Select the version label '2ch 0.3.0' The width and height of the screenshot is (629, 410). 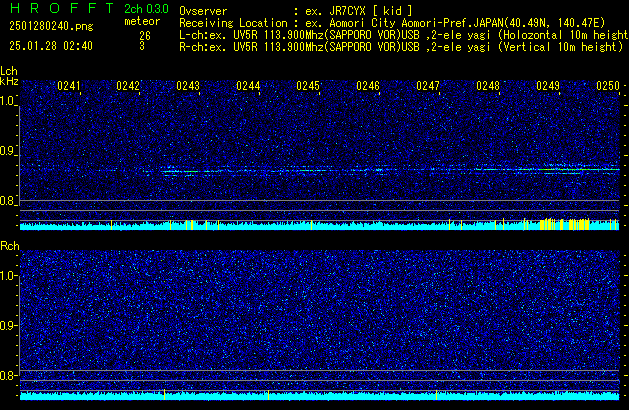coord(146,9)
